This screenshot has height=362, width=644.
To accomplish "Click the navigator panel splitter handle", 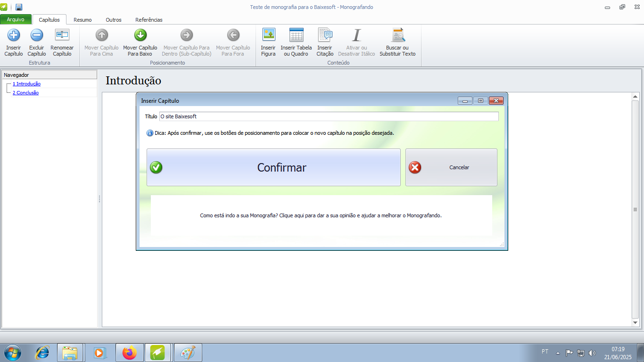I will pyautogui.click(x=99, y=199).
